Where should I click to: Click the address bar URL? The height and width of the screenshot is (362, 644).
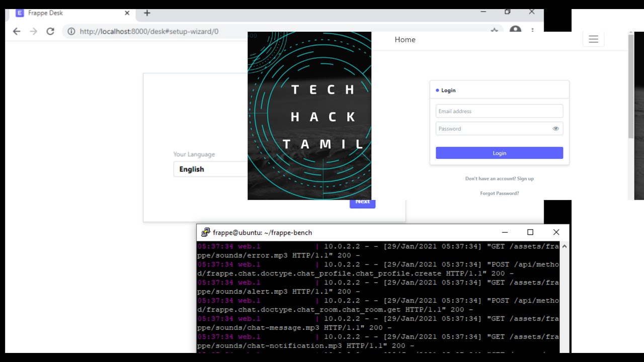point(149,31)
